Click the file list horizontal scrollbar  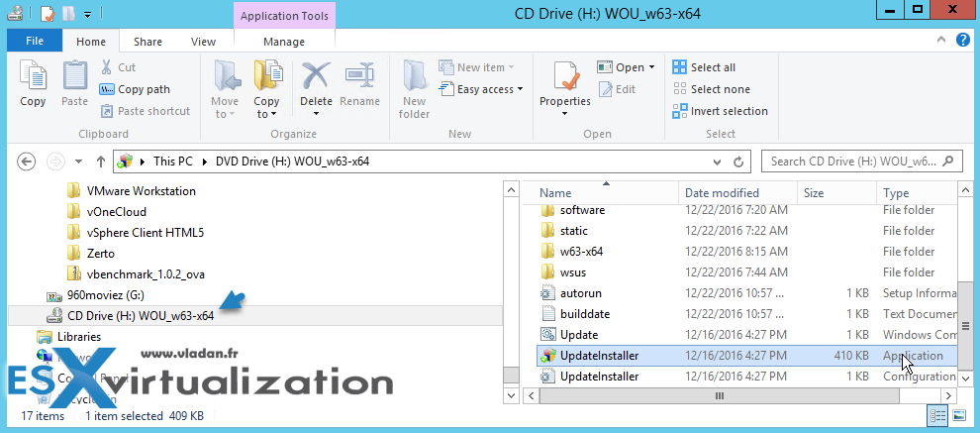point(719,395)
